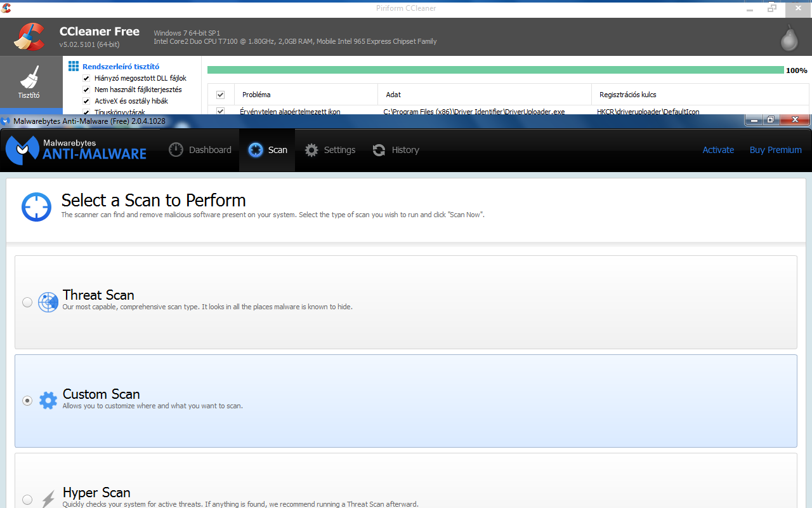
Task: Open the History tab
Action: tap(396, 150)
